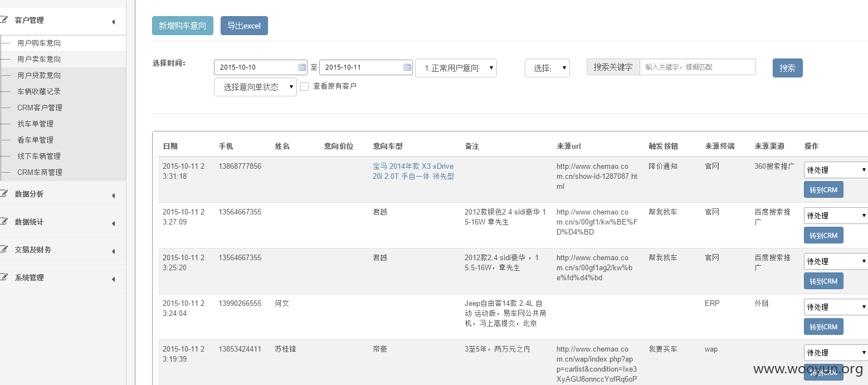Open the 宝马 2014年款 X3 xDrive link
Screen dimensions: 868x385
413,171
